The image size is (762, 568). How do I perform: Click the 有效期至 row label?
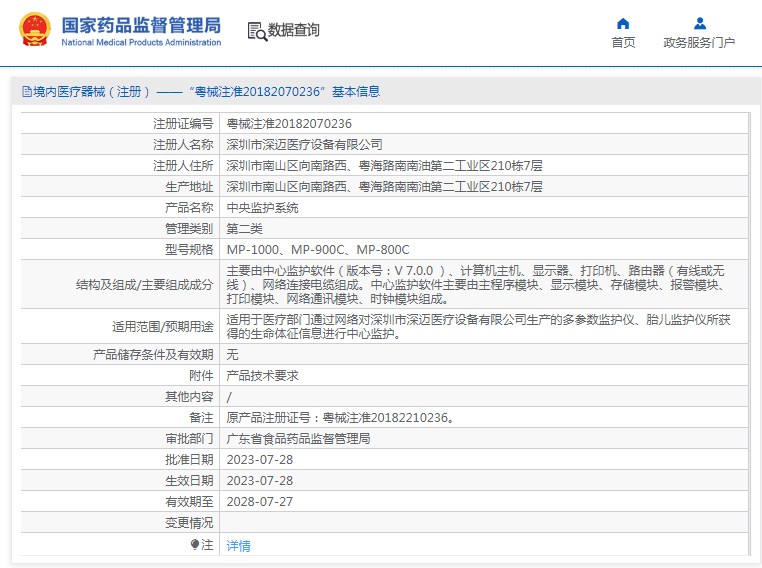pos(189,501)
